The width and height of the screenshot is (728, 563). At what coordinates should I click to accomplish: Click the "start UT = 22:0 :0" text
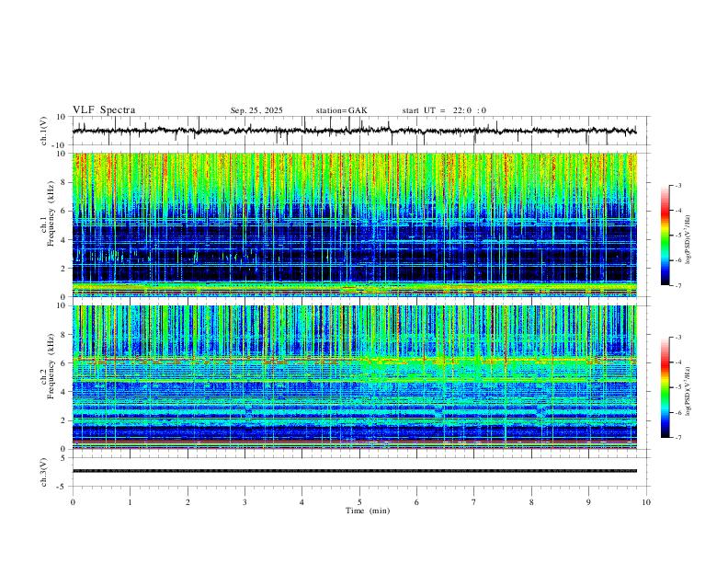(444, 110)
